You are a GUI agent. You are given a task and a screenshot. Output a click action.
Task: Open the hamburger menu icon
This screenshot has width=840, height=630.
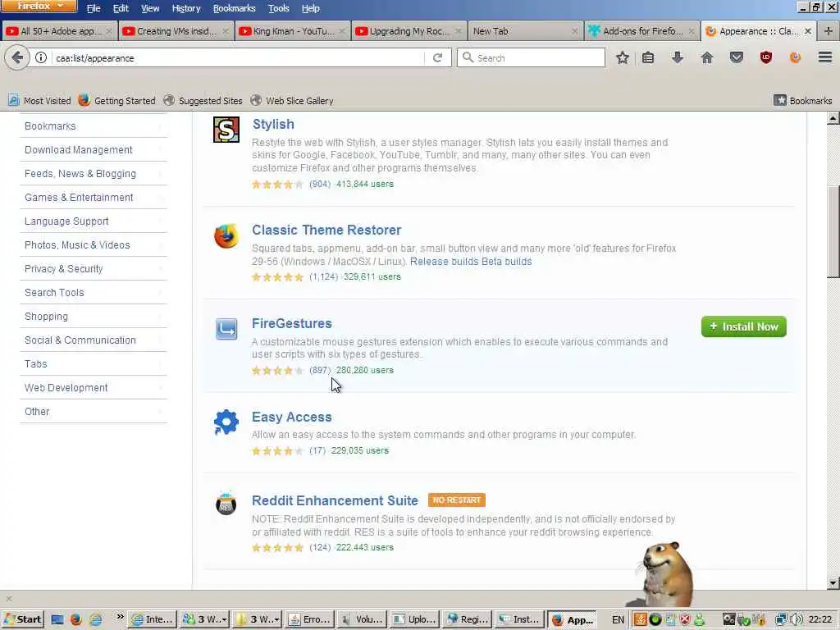point(825,57)
